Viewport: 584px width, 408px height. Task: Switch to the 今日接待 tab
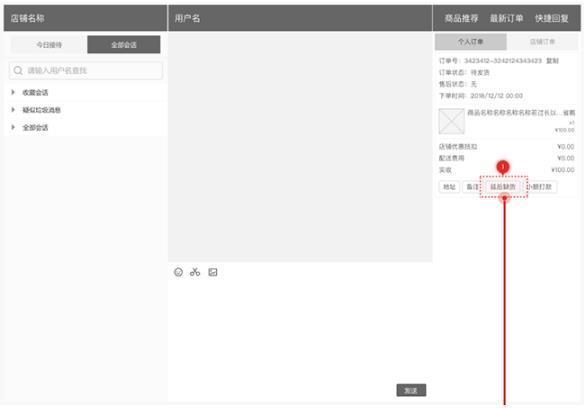coord(49,45)
